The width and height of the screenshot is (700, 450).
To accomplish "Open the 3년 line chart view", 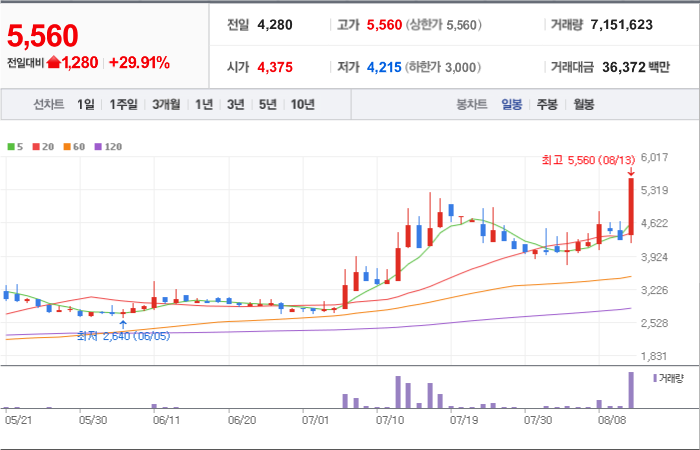I will (x=235, y=104).
